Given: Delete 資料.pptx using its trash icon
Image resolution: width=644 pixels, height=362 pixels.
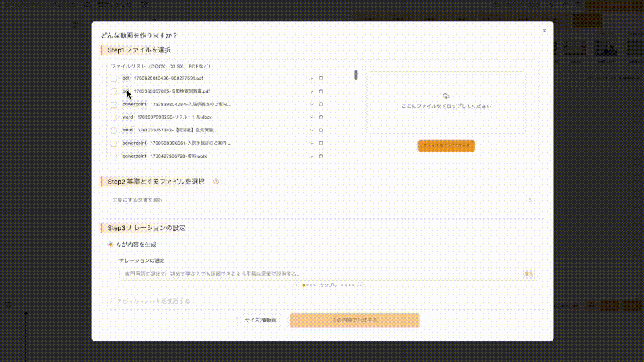Looking at the screenshot, I should (321, 156).
